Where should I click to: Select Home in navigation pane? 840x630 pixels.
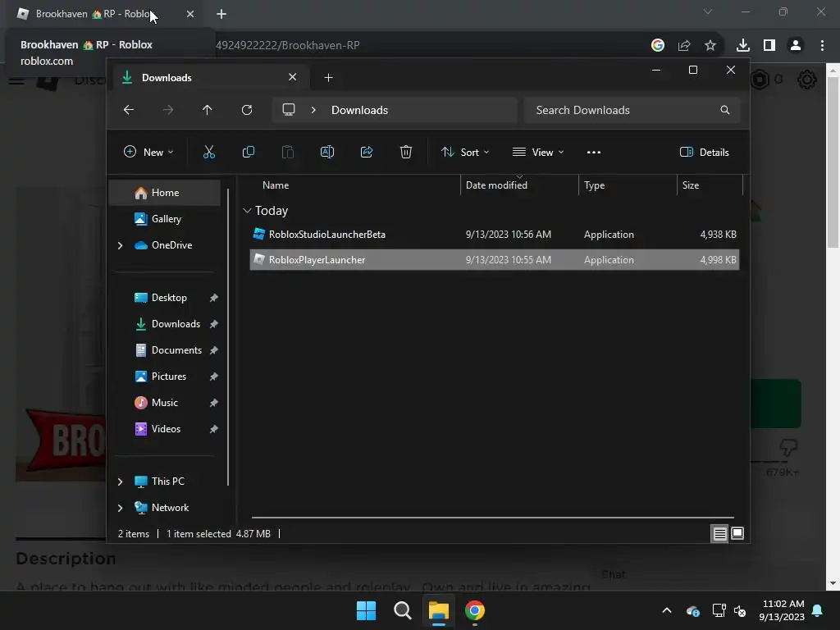coord(164,193)
